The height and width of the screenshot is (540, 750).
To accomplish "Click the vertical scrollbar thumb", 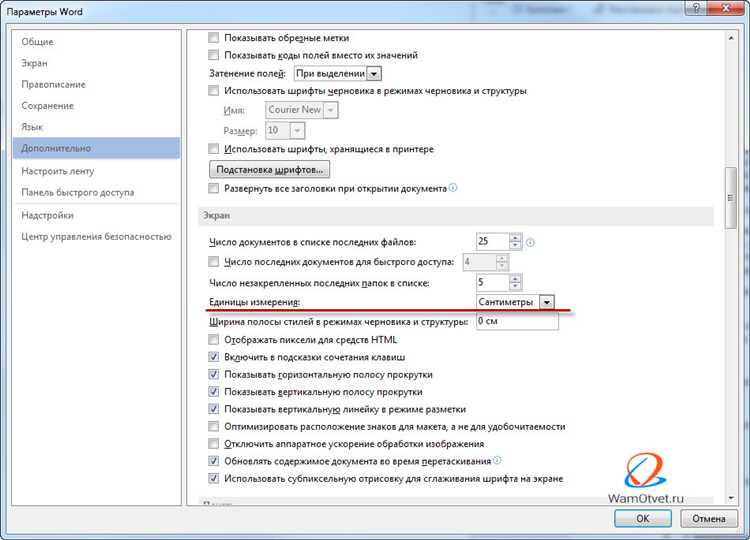I will point(730,198).
